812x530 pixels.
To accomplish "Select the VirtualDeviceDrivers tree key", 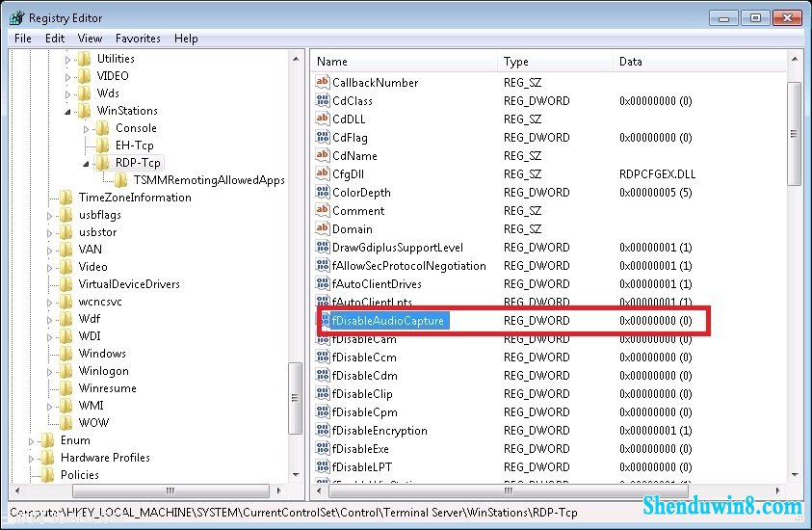I will click(x=129, y=284).
